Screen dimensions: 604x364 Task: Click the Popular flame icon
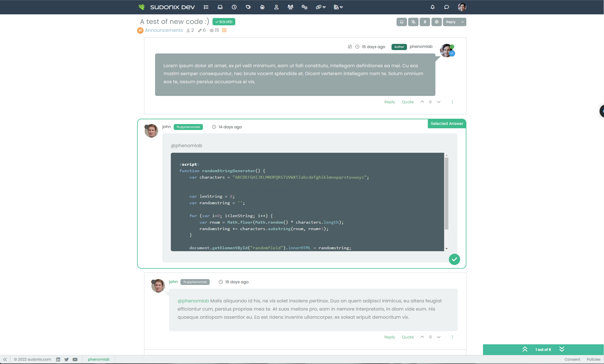[262, 7]
